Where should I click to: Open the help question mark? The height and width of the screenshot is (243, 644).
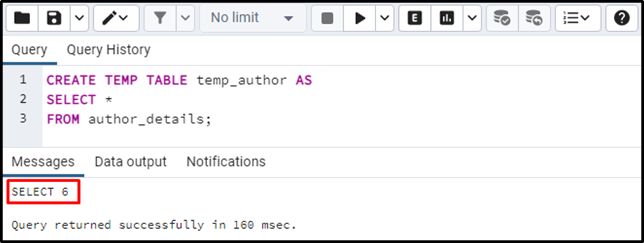point(622,18)
